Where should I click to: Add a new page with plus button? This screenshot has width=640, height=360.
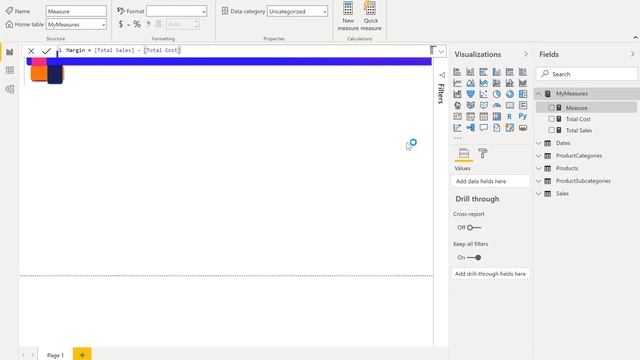pos(82,354)
